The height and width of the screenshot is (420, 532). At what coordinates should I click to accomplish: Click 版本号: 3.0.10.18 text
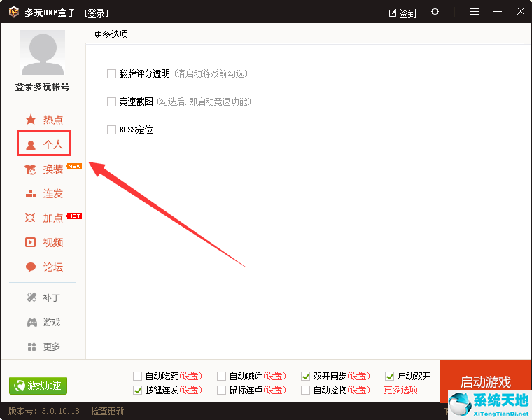pos(44,411)
